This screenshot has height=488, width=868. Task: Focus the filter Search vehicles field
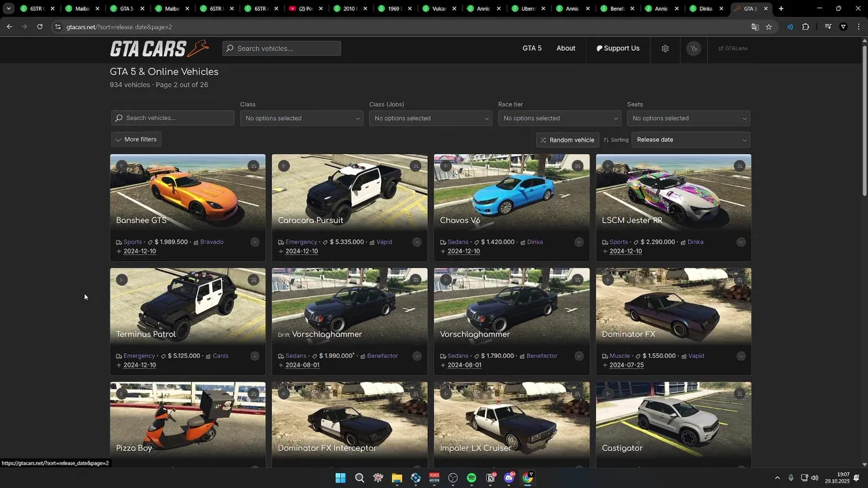(x=173, y=118)
